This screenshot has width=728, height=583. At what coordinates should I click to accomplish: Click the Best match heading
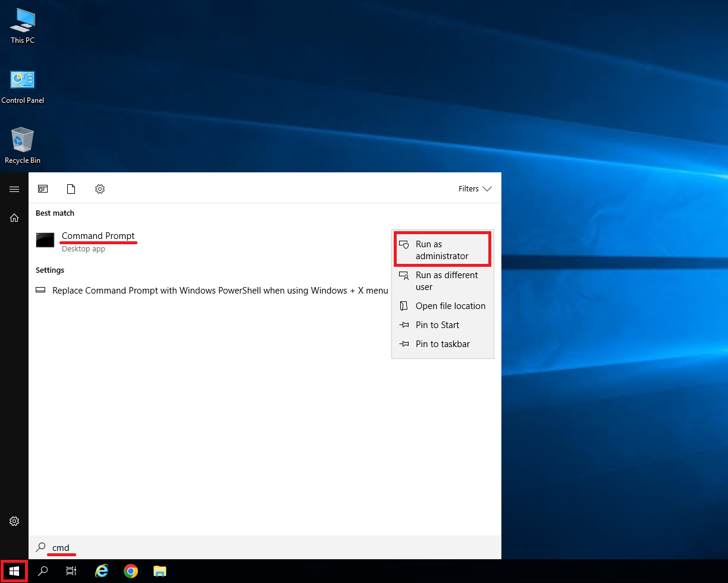tap(55, 213)
